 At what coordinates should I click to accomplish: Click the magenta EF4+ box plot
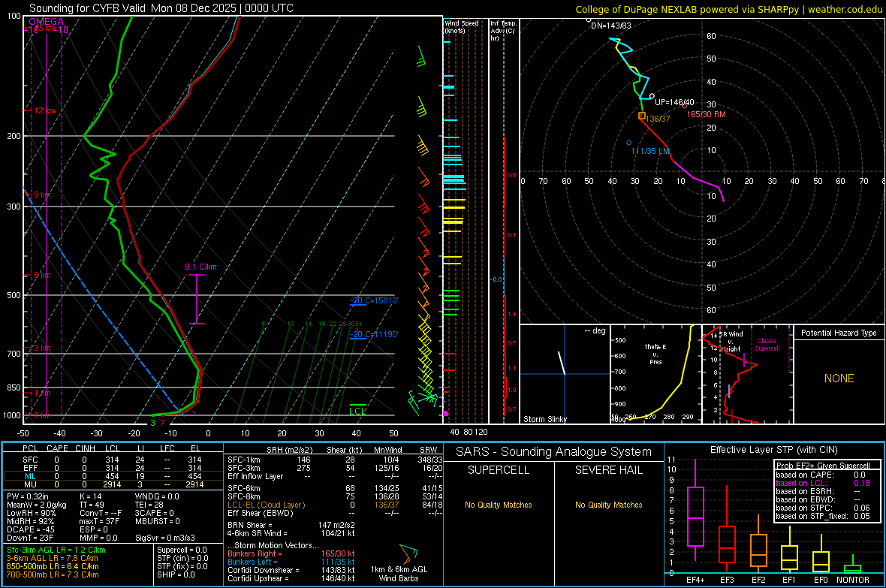coord(695,516)
